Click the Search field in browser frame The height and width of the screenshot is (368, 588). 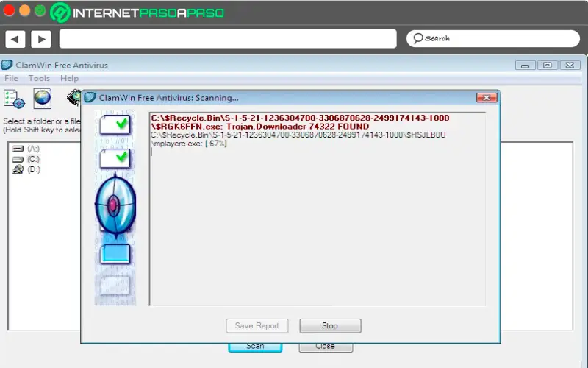492,38
